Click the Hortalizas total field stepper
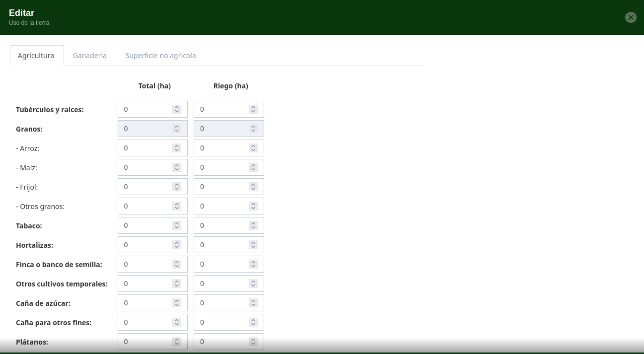 (177, 245)
